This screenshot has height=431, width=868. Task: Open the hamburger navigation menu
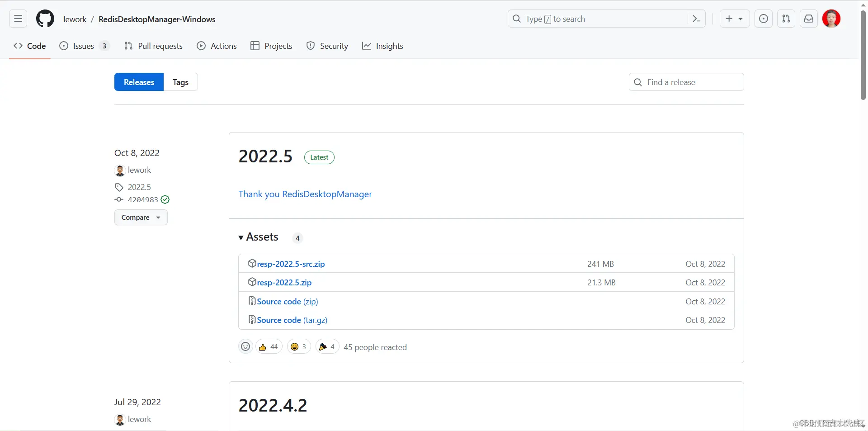(x=18, y=19)
